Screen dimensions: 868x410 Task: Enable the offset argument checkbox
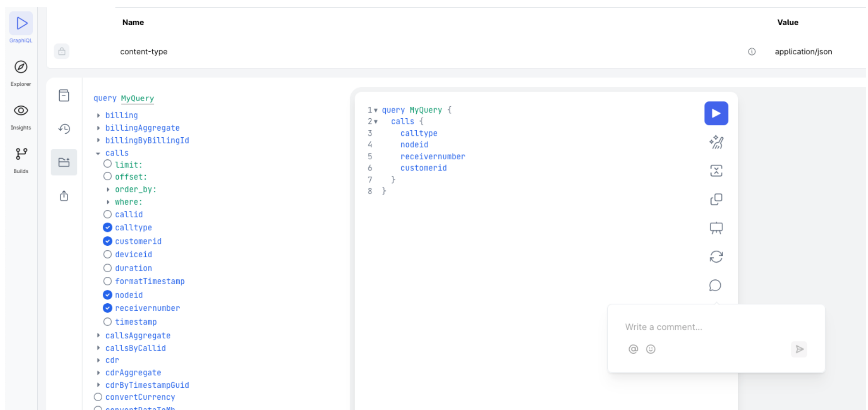click(x=107, y=176)
